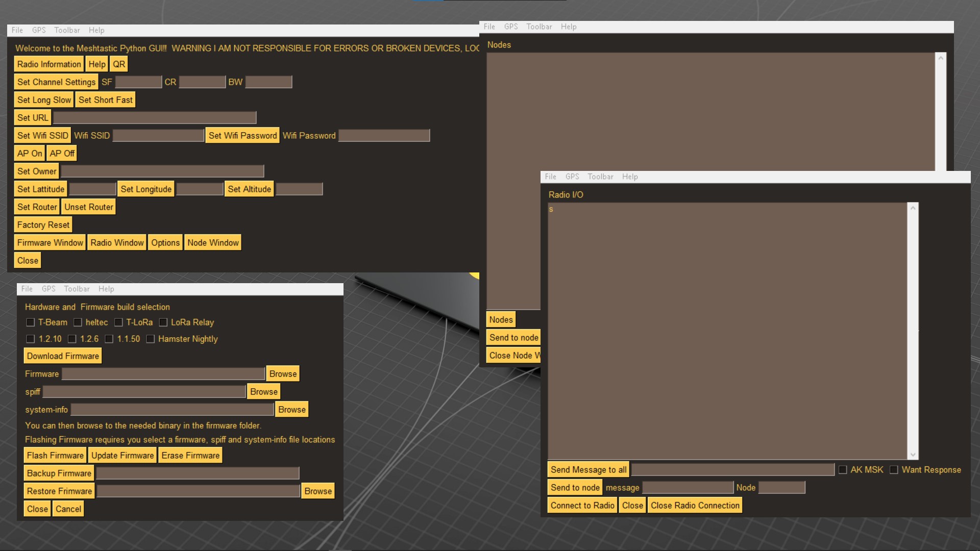
Task: Open the Radio Window
Action: pos(117,242)
